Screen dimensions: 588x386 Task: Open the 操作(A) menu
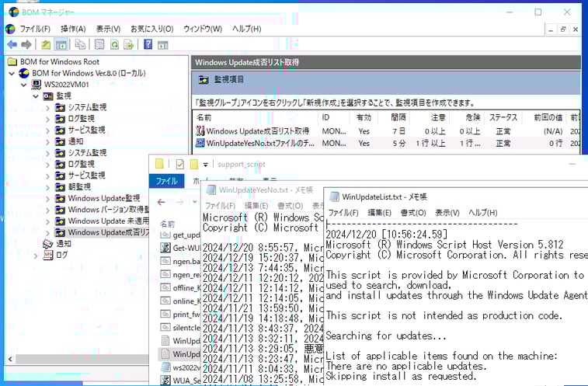click(x=73, y=29)
